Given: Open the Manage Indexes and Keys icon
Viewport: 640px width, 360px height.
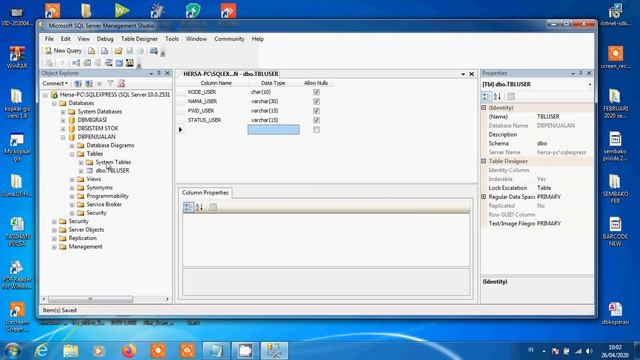Looking at the screenshot, I should point(87,63).
